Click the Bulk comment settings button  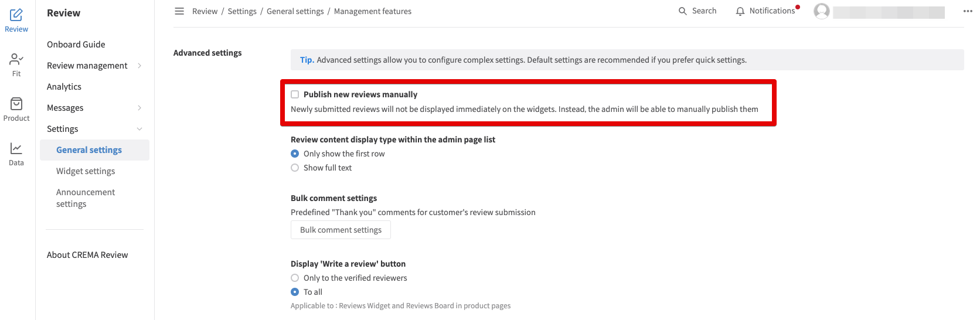pos(341,230)
